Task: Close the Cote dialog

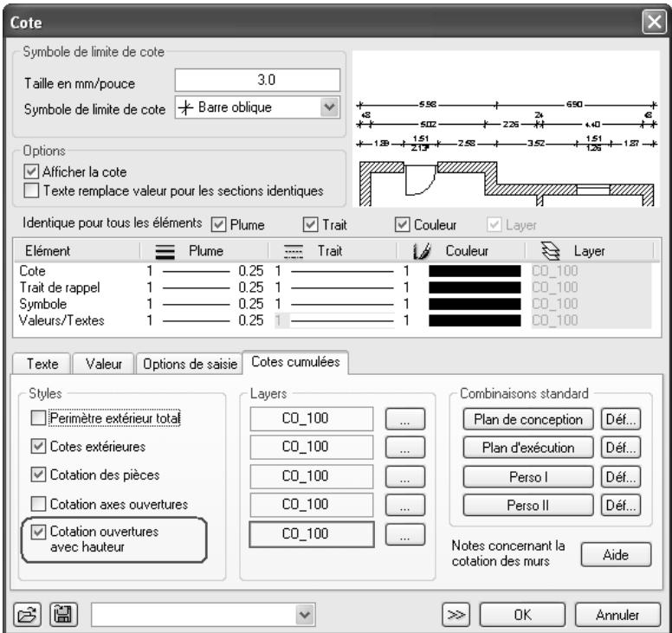Action: pos(654,22)
